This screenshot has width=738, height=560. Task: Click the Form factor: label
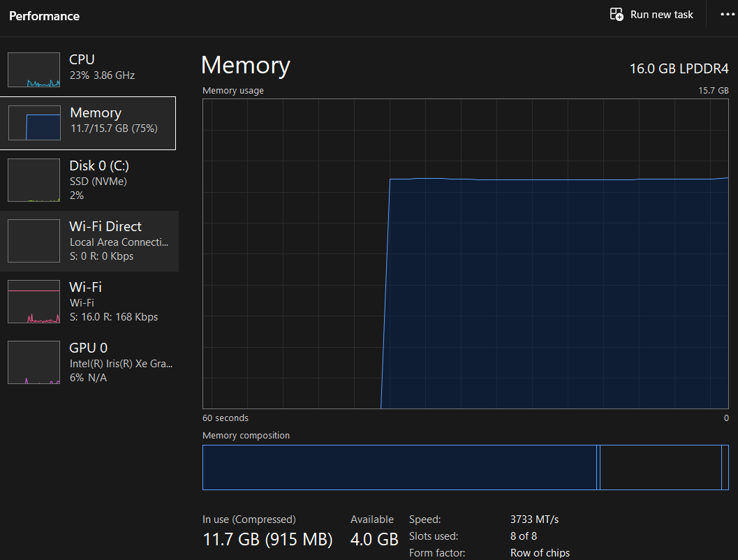click(x=437, y=553)
